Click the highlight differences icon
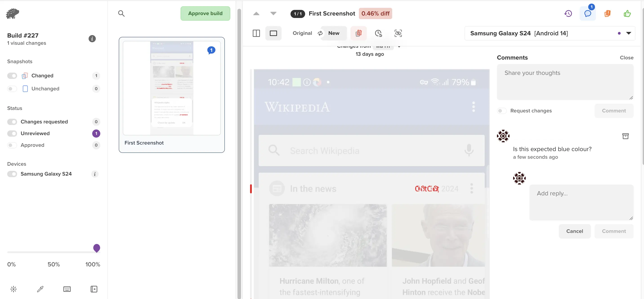This screenshot has height=299, width=644. [x=358, y=33]
